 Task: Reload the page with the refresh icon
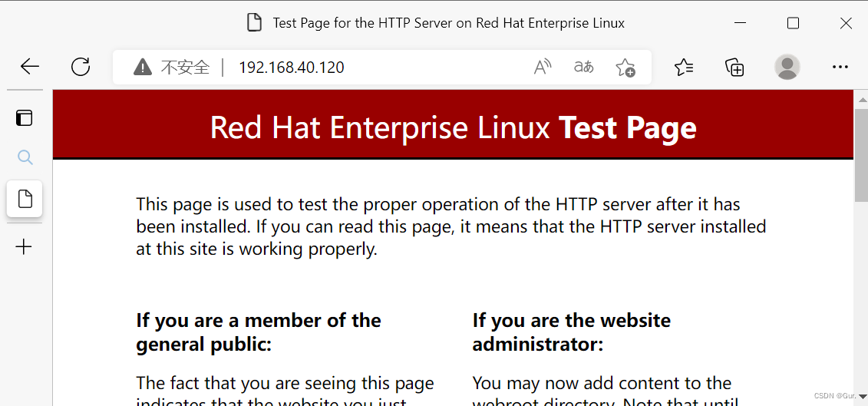(81, 67)
